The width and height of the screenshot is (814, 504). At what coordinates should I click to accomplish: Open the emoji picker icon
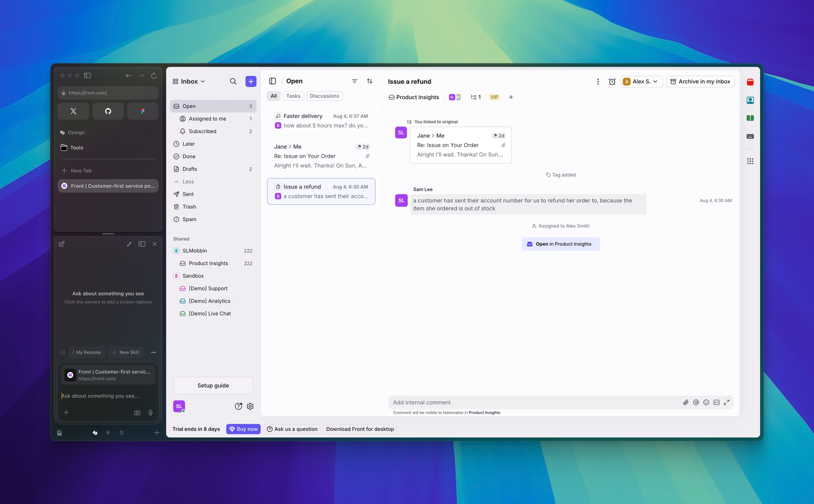coord(706,402)
